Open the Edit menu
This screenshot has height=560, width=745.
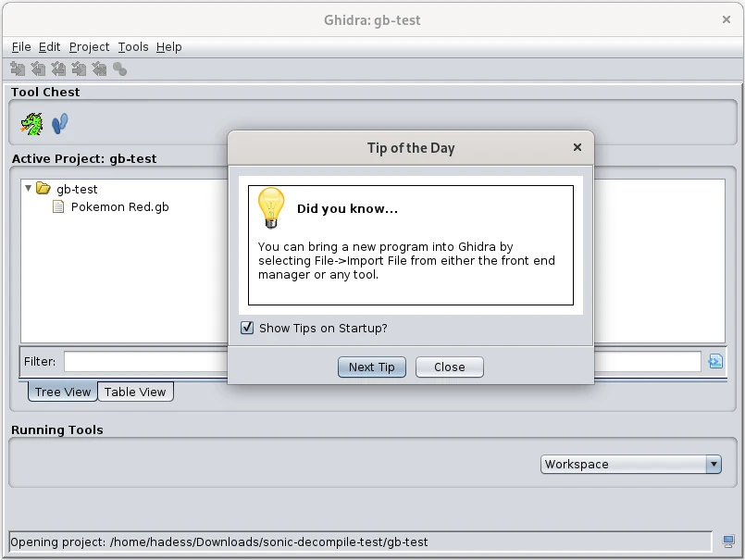pyautogui.click(x=49, y=47)
